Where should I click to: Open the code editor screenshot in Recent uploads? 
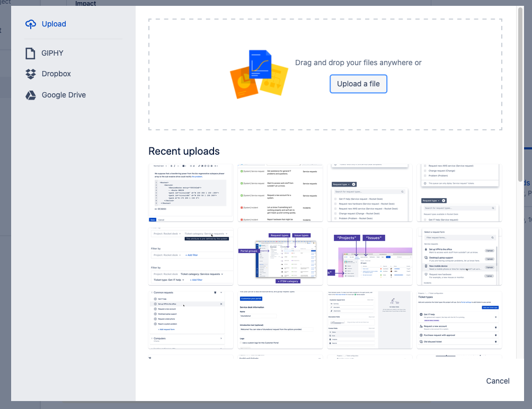190,192
